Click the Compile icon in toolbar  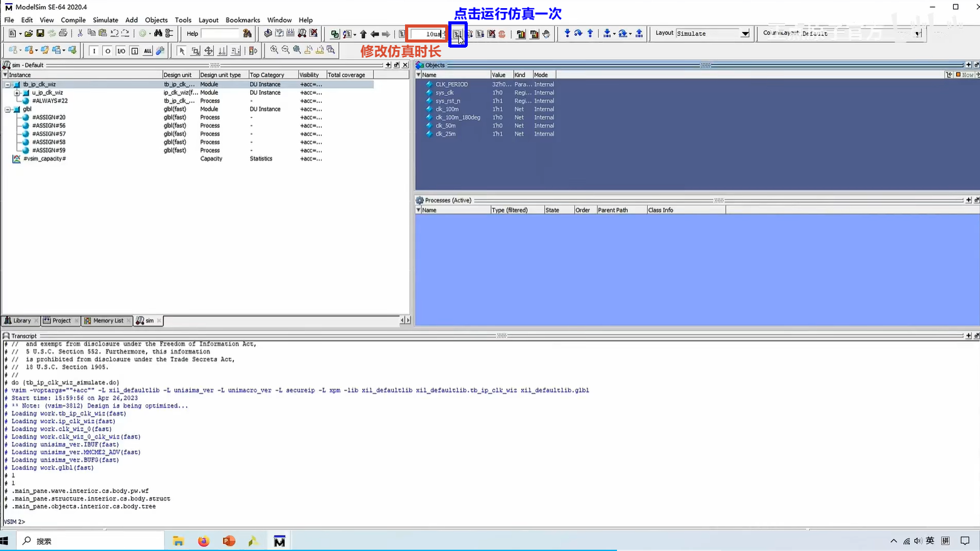coord(268,33)
